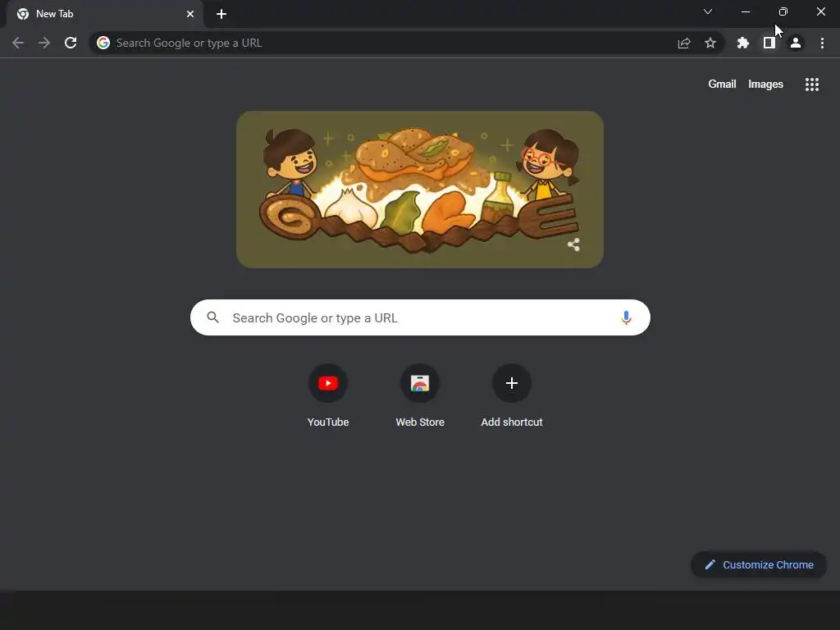Click the magnifier icon in search box

coord(212,317)
